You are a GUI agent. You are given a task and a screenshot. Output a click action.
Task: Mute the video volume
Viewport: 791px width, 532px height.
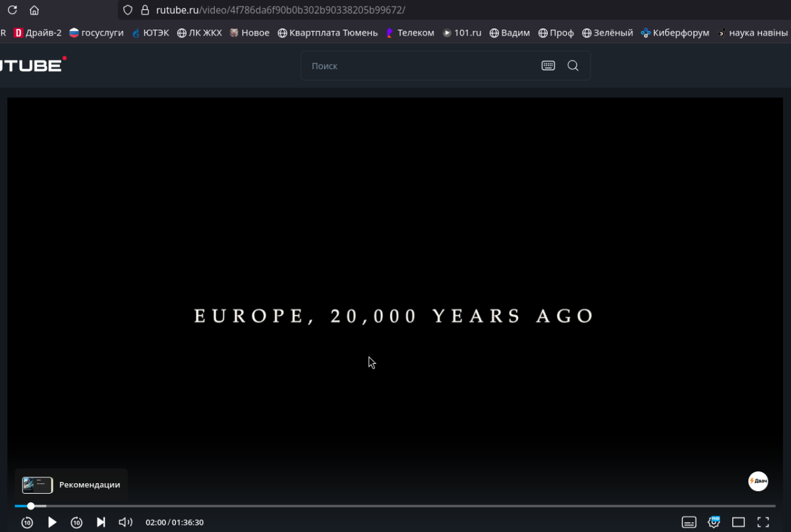click(x=125, y=522)
